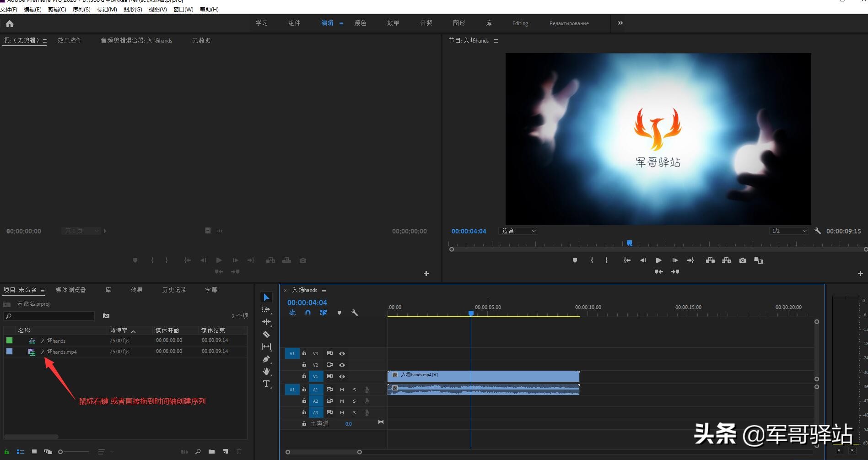
Task: Export frame with camera icon in Program monitor
Action: pyautogui.click(x=742, y=260)
